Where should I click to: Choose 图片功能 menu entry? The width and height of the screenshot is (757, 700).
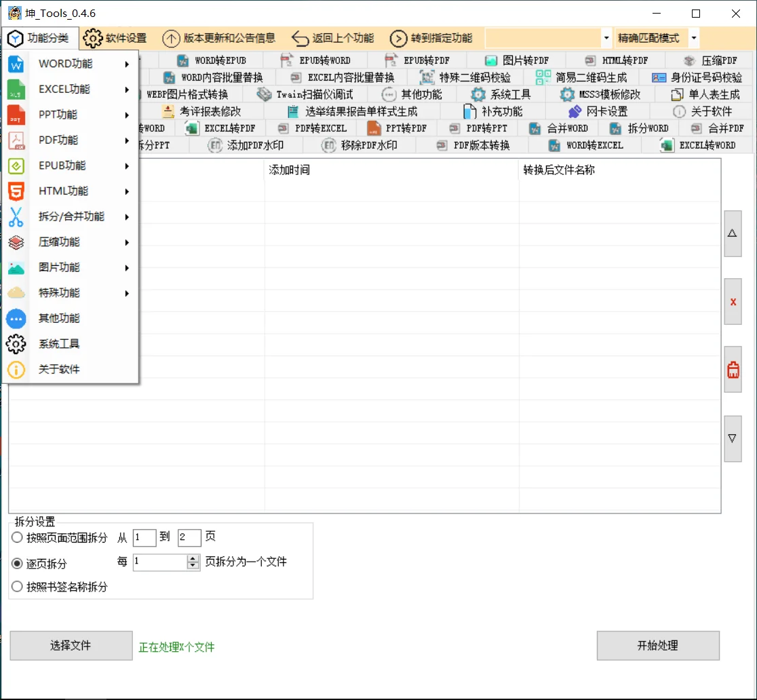coord(71,267)
